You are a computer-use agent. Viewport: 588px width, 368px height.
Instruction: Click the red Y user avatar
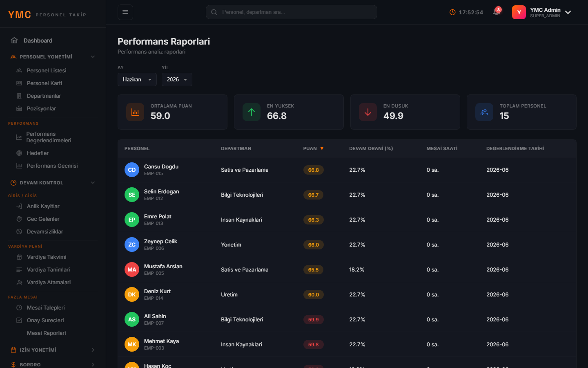coord(519,12)
